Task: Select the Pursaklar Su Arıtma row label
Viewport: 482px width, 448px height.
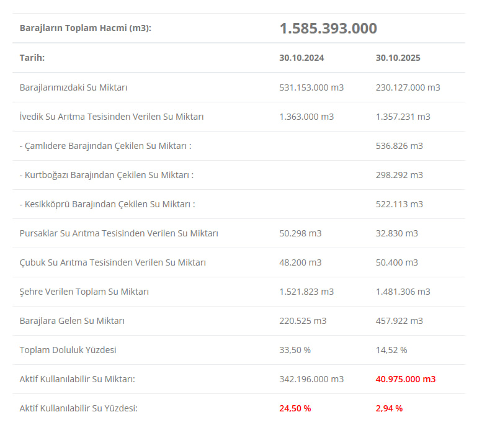Action: [x=118, y=233]
